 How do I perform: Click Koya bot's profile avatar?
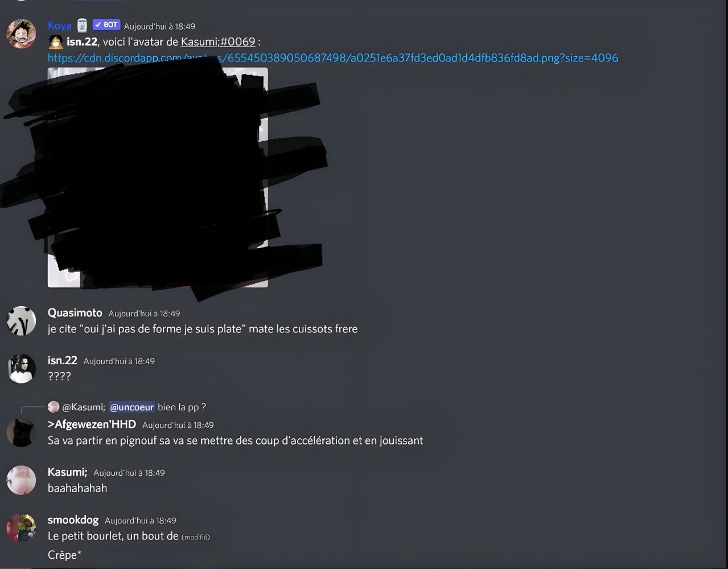pyautogui.click(x=21, y=34)
